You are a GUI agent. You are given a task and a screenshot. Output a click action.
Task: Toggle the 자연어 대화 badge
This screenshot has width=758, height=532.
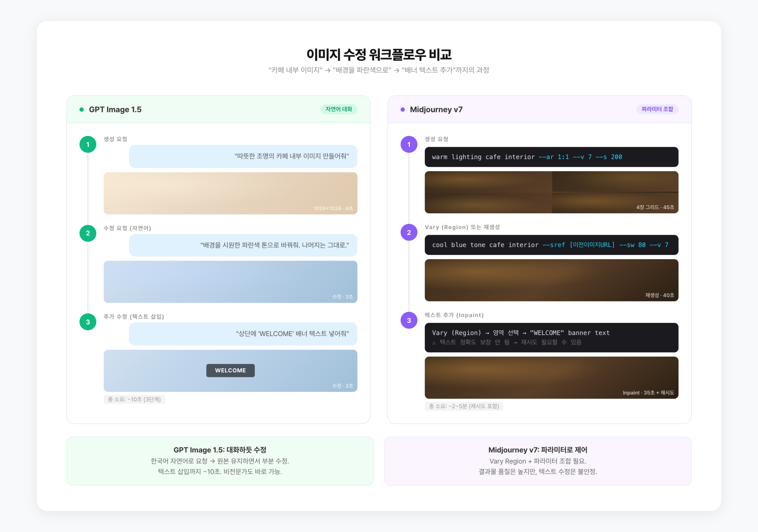[339, 109]
